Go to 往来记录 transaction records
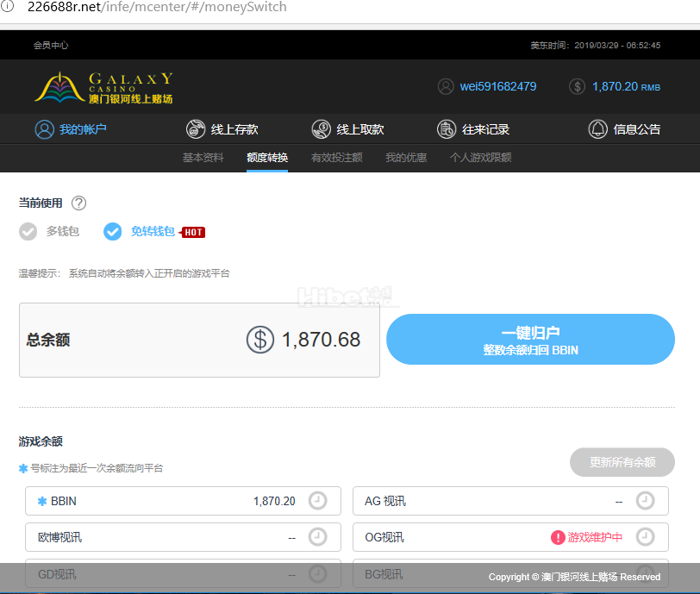 (x=473, y=129)
